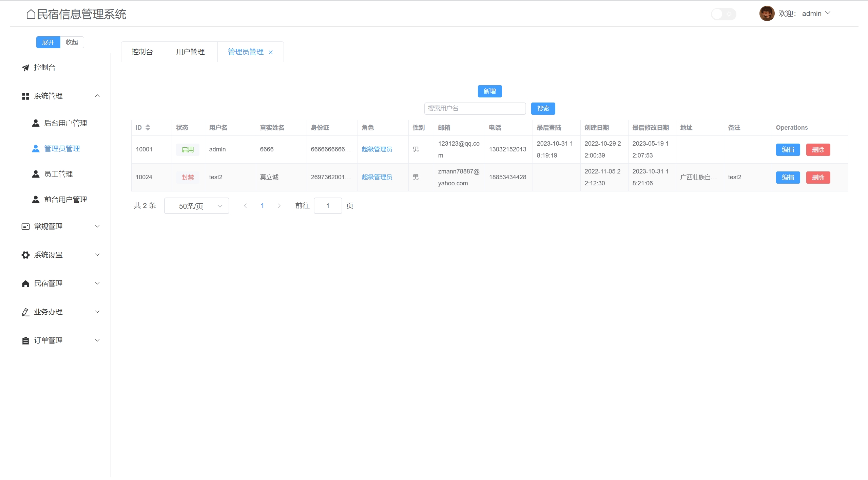Close the 管理员管理 tab
This screenshot has height=480, width=868.
point(271,52)
